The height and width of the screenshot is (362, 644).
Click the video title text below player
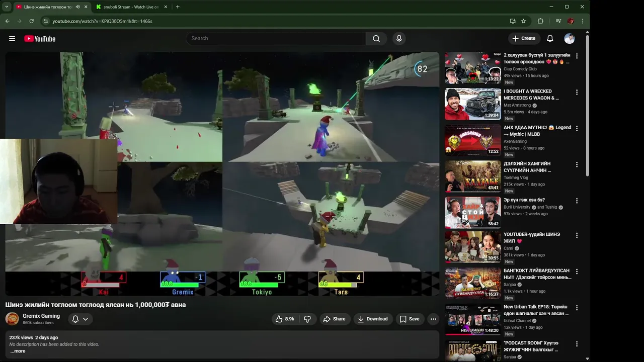pos(96,305)
